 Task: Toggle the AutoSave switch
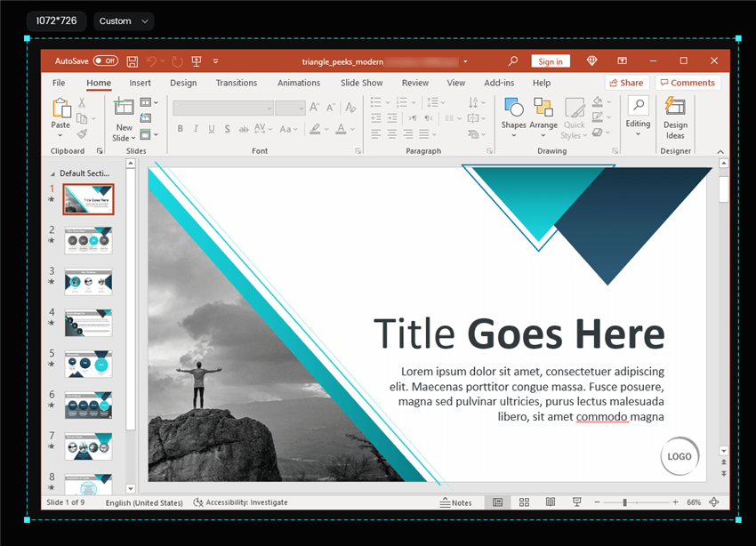(x=106, y=61)
